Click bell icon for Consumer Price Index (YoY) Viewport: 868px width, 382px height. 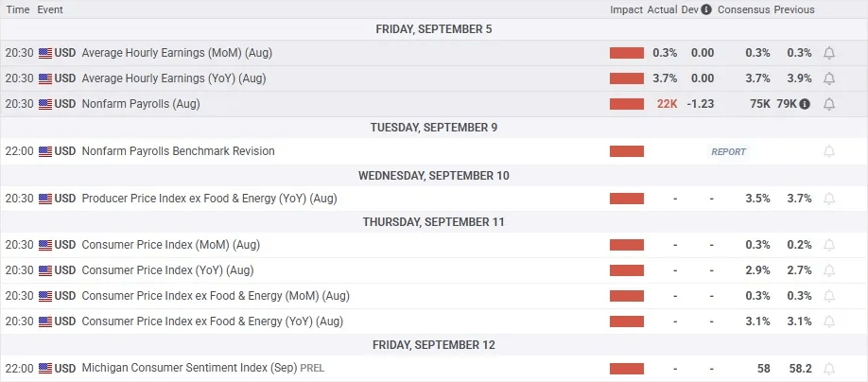[829, 270]
